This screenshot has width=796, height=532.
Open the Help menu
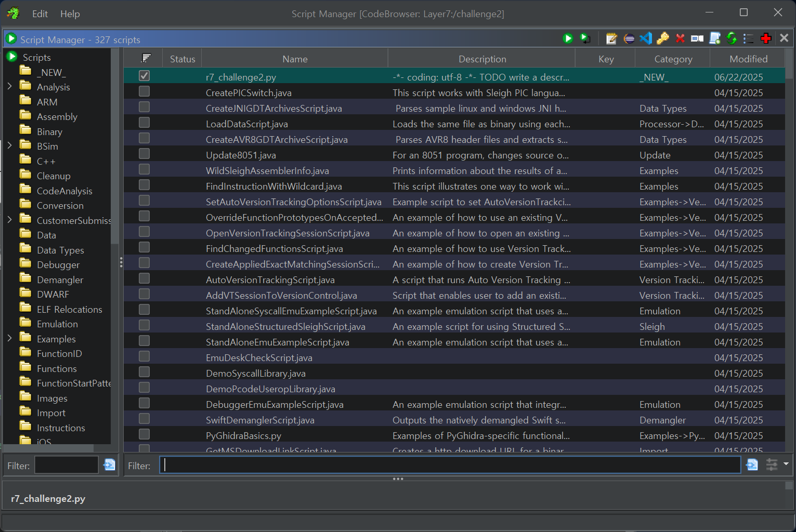[70, 14]
